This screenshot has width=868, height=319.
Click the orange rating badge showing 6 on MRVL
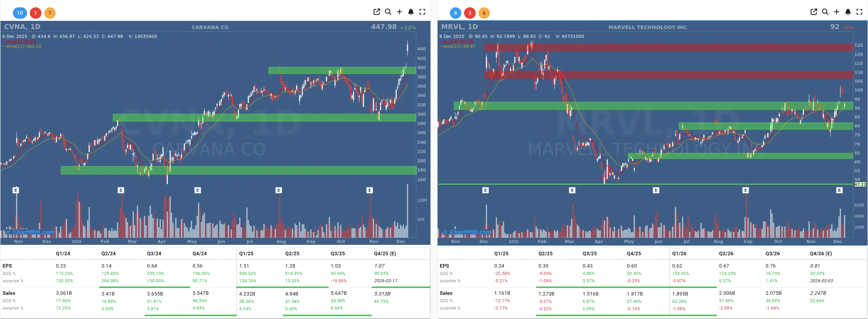point(484,13)
